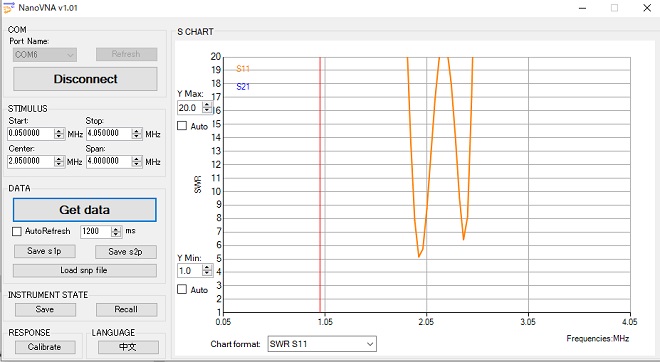660x362 pixels.
Task: Click the Center frequency input field
Action: [31, 161]
